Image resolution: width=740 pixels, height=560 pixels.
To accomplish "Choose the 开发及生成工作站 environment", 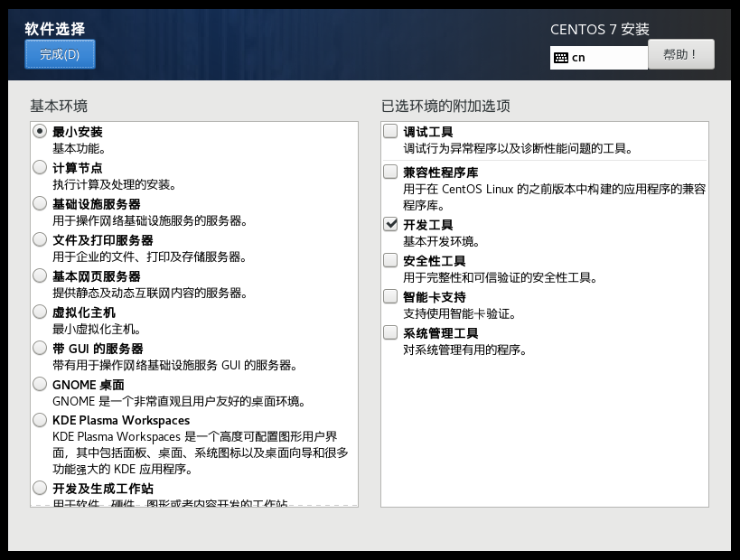I will point(40,488).
